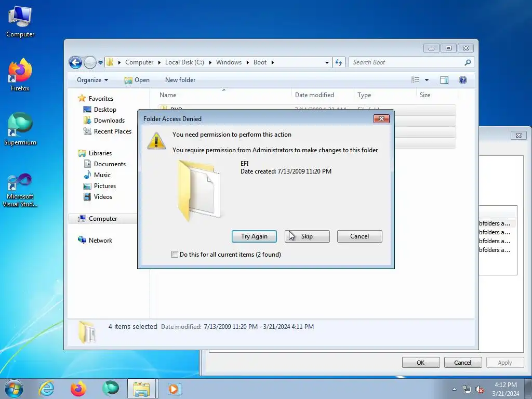Click the network tray icon
The width and height of the screenshot is (532, 399).
click(x=467, y=389)
